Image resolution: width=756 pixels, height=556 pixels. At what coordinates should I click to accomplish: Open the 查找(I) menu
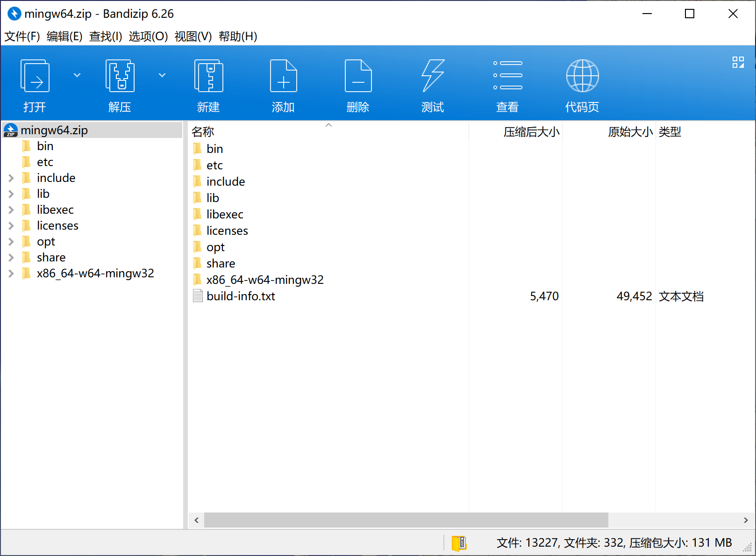click(x=106, y=36)
